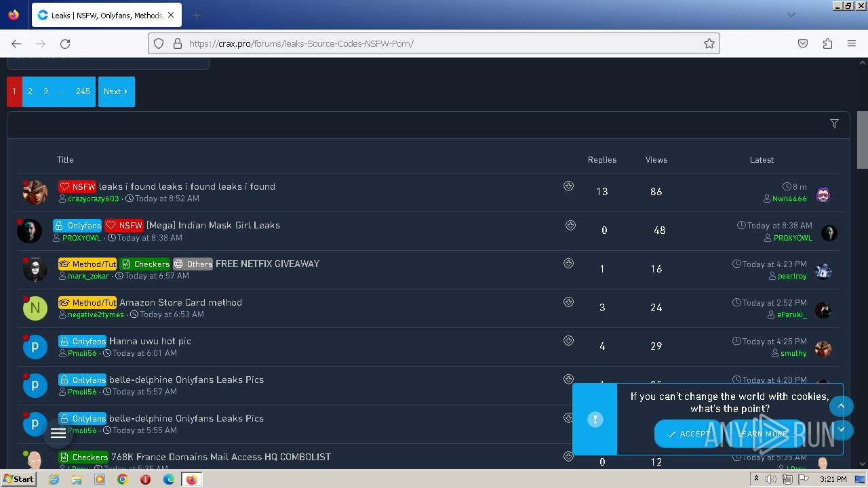The image size is (868, 488).
Task: Open latest poster aFaruki_ profile
Action: (791, 314)
